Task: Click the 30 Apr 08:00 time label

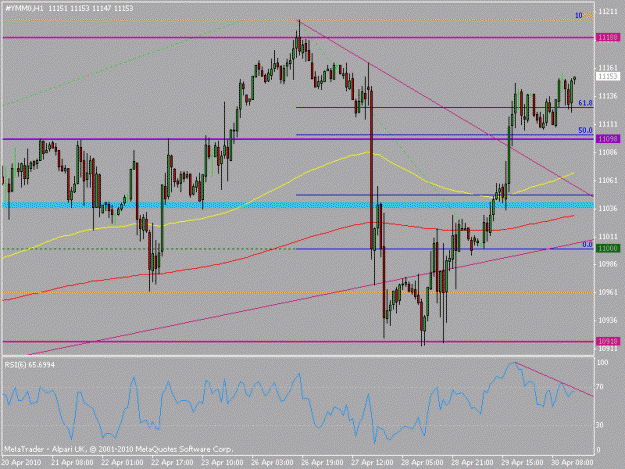Action: 572,462
